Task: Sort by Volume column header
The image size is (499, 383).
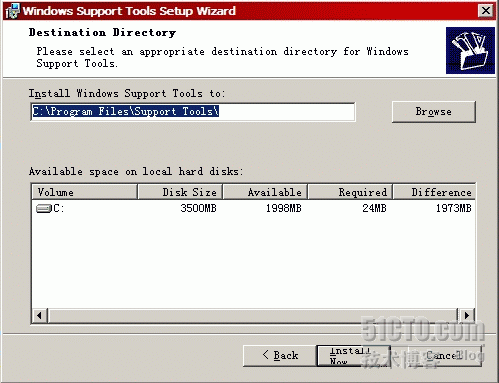Action: pos(85,192)
